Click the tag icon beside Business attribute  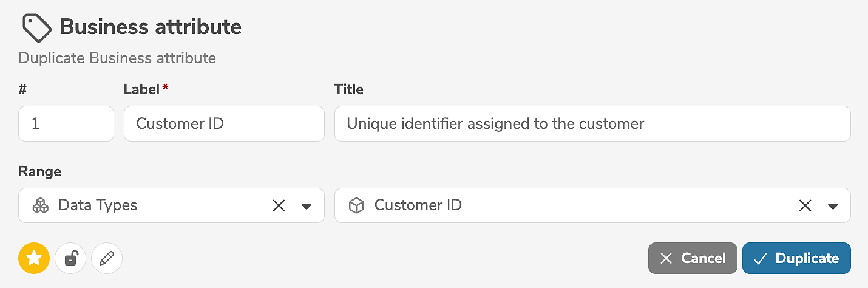tap(36, 27)
